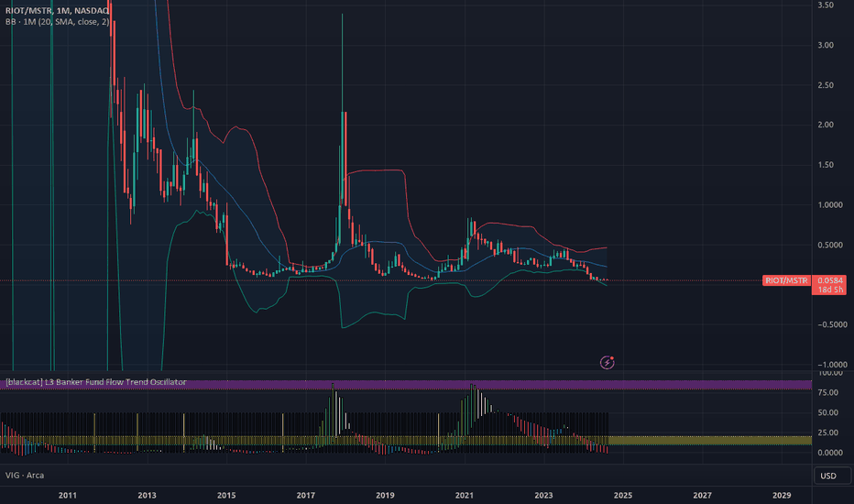This screenshot has width=854, height=504.
Task: Select the BB 1M Bollinger Bands indicator label
Action: [57, 22]
